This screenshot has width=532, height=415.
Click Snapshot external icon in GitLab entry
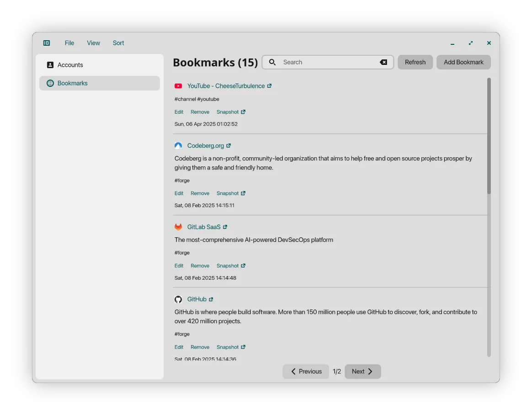point(243,266)
